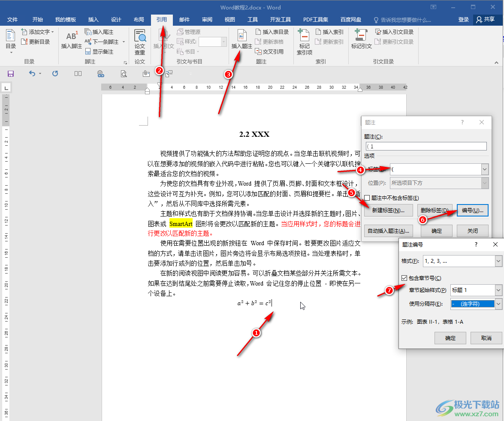The width and height of the screenshot is (504, 421).
Task: Click the Share (共享) button
Action: coord(486,19)
